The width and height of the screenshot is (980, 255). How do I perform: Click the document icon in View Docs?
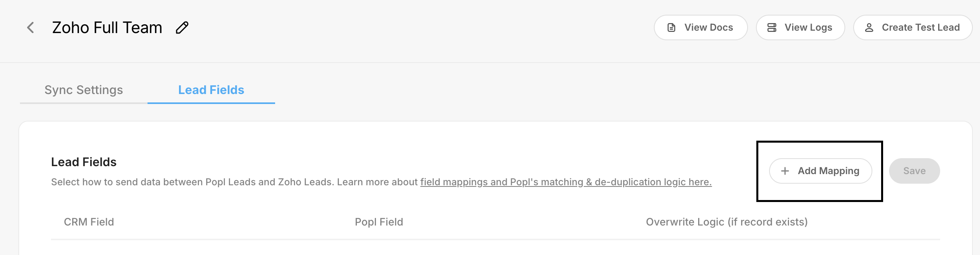tap(671, 27)
